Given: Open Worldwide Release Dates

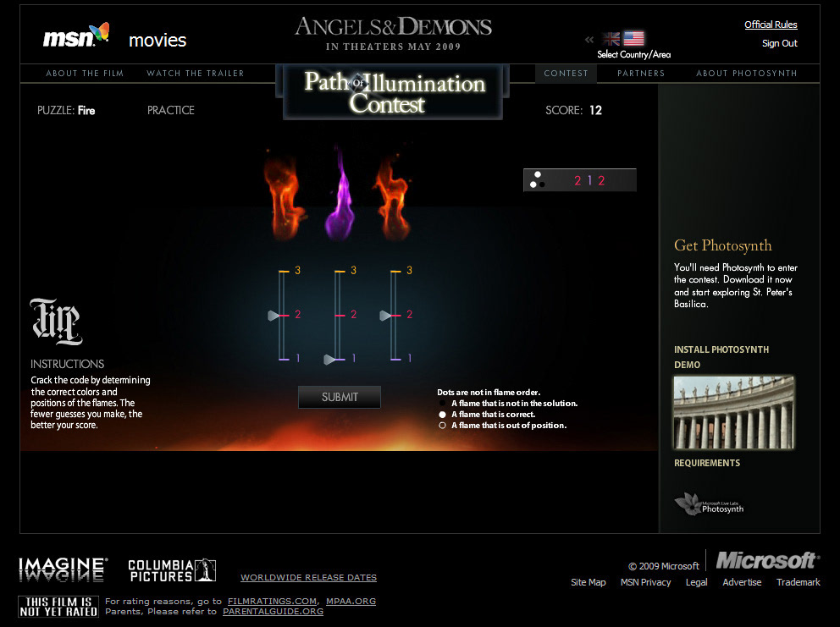Looking at the screenshot, I should pyautogui.click(x=308, y=578).
